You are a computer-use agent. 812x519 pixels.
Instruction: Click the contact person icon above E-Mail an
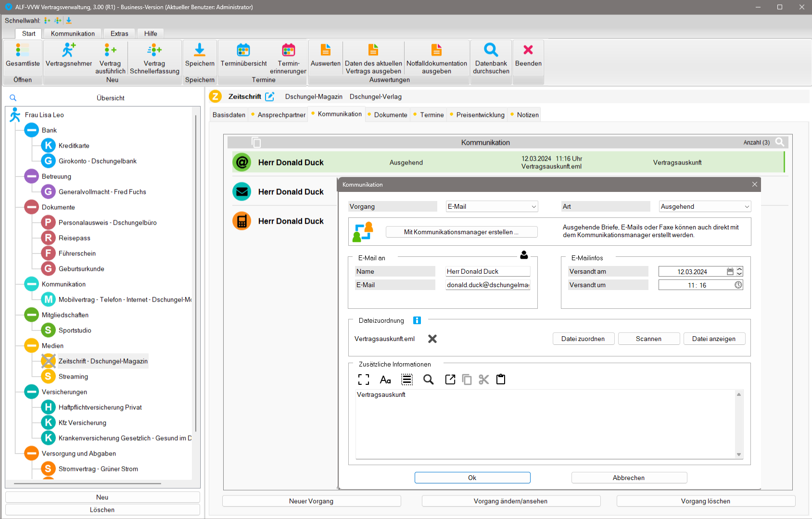(x=524, y=255)
